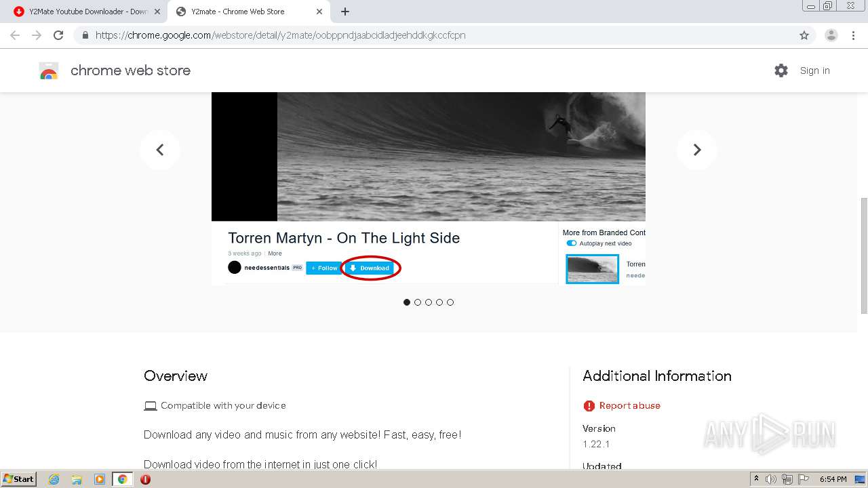Screen dimensions: 868x488
Task: Close the Y2Mate Youtube Downloader tab
Action: 157,12
